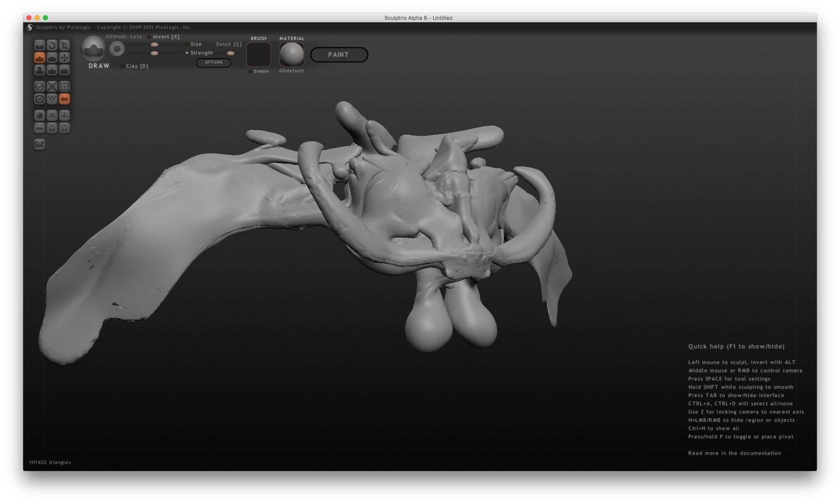Toggle the Lazy brush option

pyautogui.click(x=136, y=36)
